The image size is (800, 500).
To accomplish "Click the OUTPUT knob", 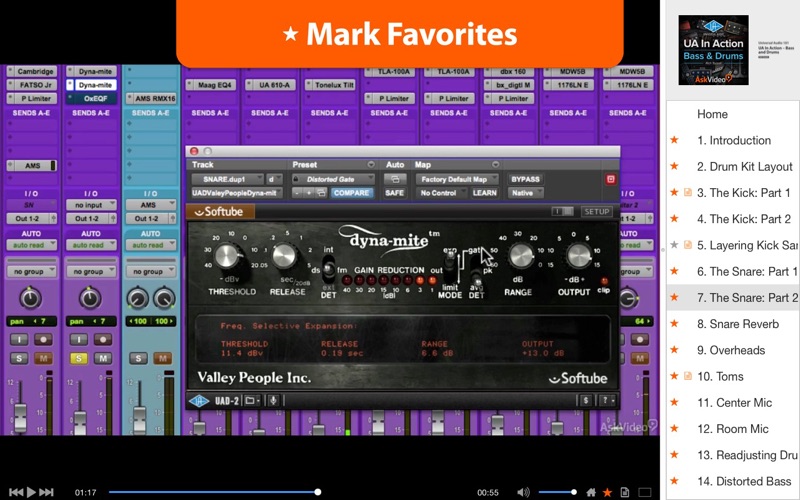I will click(579, 256).
